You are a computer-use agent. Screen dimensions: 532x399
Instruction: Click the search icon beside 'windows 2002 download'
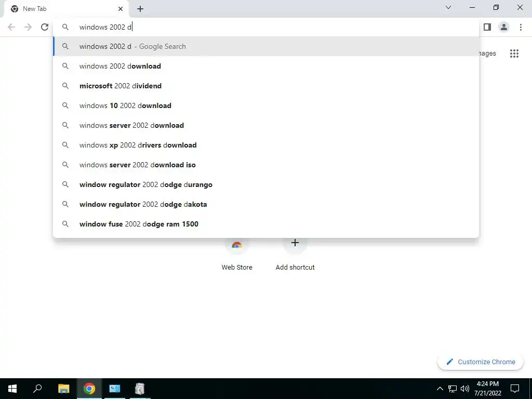65,66
